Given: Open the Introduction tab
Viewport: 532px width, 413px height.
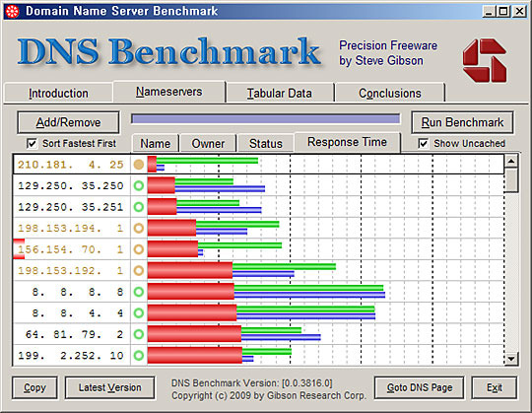Looking at the screenshot, I should 58,93.
